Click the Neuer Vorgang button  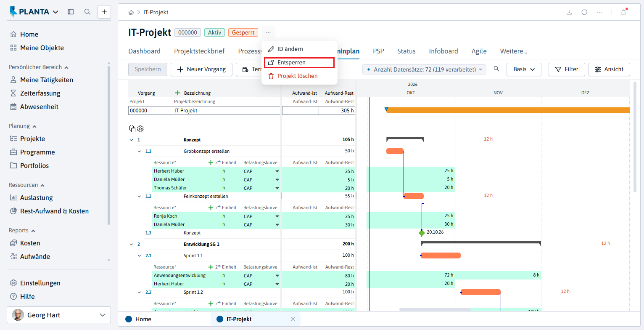[x=201, y=69]
